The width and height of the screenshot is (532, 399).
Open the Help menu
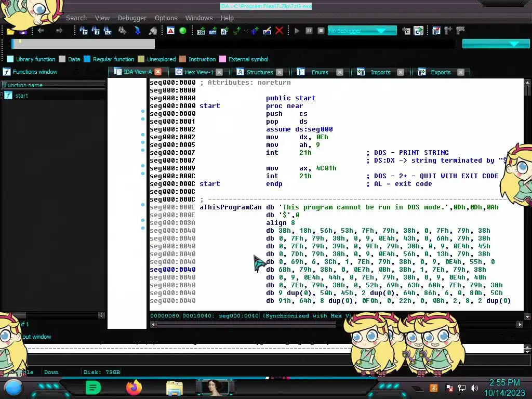pos(227,18)
